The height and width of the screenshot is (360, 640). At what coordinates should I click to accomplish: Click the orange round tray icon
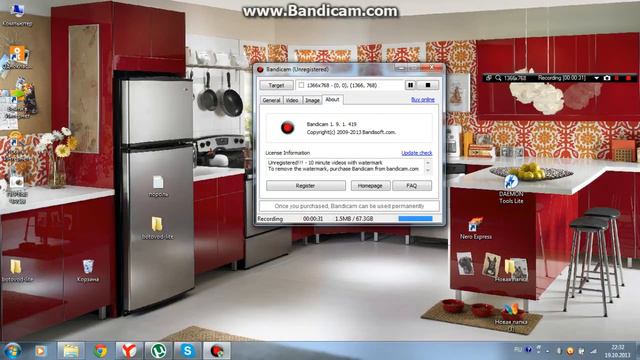570,351
